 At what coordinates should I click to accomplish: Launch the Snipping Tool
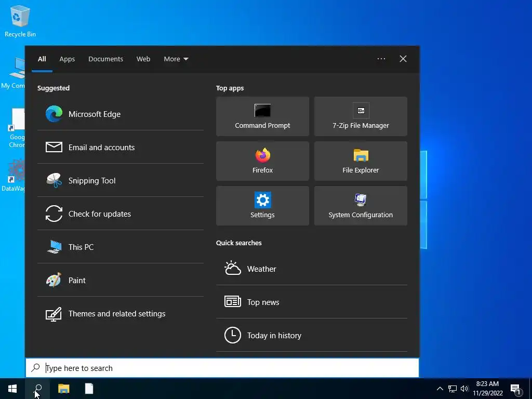tap(121, 180)
